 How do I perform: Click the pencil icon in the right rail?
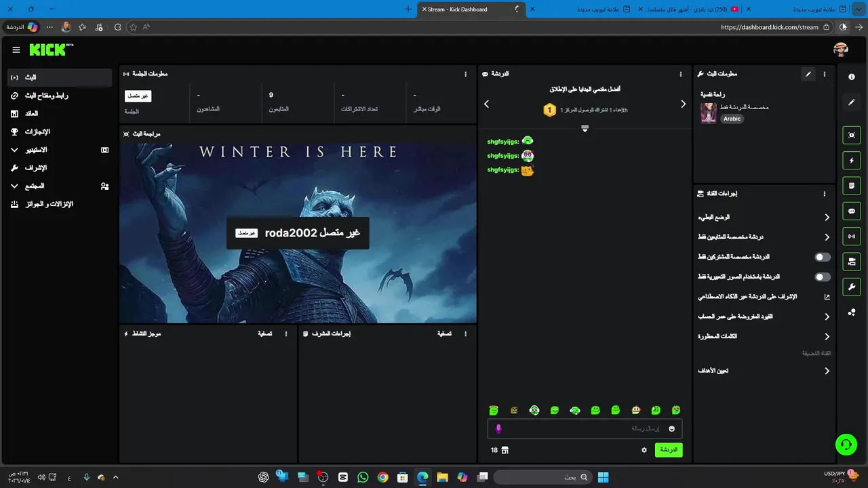click(852, 102)
